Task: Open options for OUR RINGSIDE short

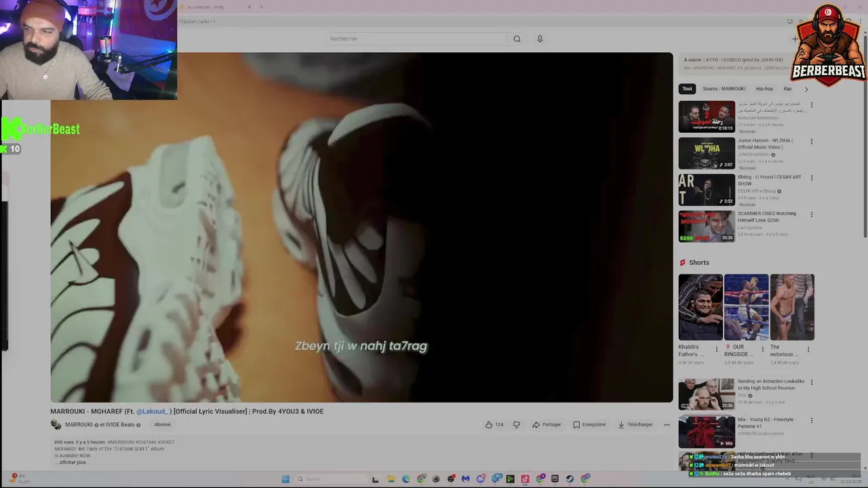Action: 762,350
